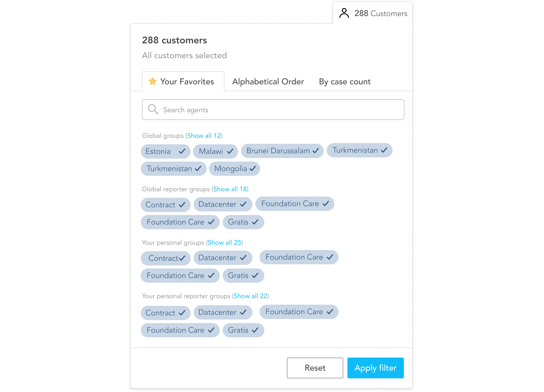Focus the Search agents input field
This screenshot has width=544, height=392.
tap(273, 110)
